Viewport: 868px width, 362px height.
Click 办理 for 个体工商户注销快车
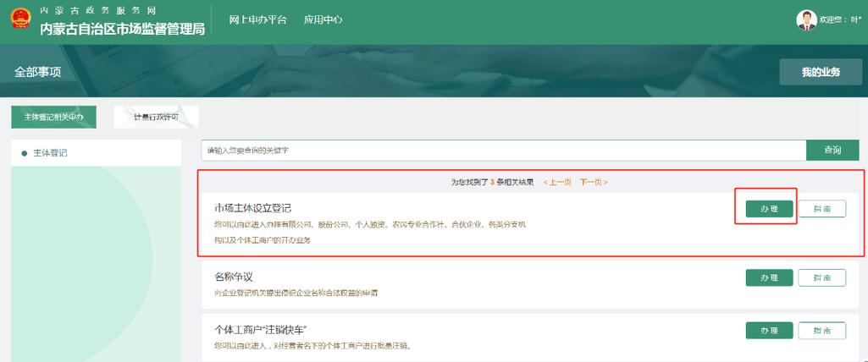coord(769,331)
